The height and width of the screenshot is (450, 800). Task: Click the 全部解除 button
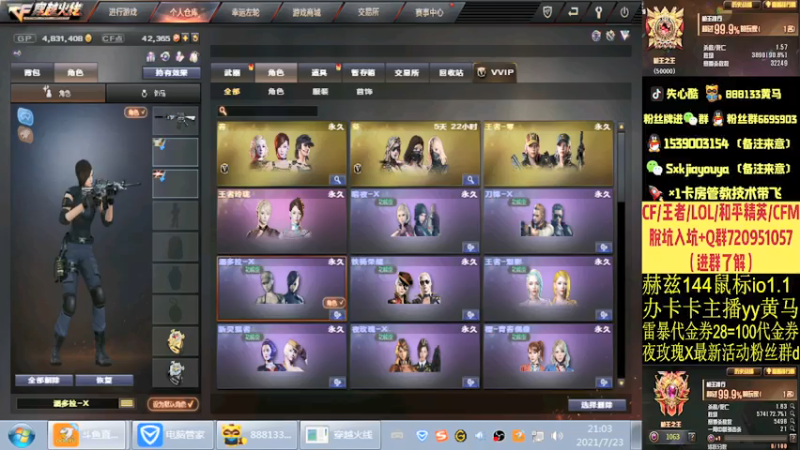pyautogui.click(x=44, y=380)
